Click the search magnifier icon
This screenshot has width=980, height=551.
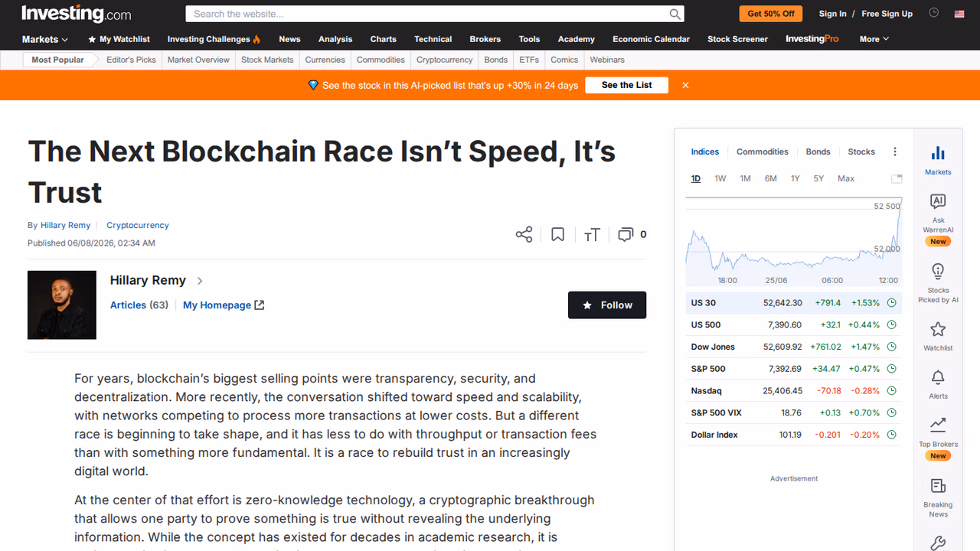coord(675,14)
